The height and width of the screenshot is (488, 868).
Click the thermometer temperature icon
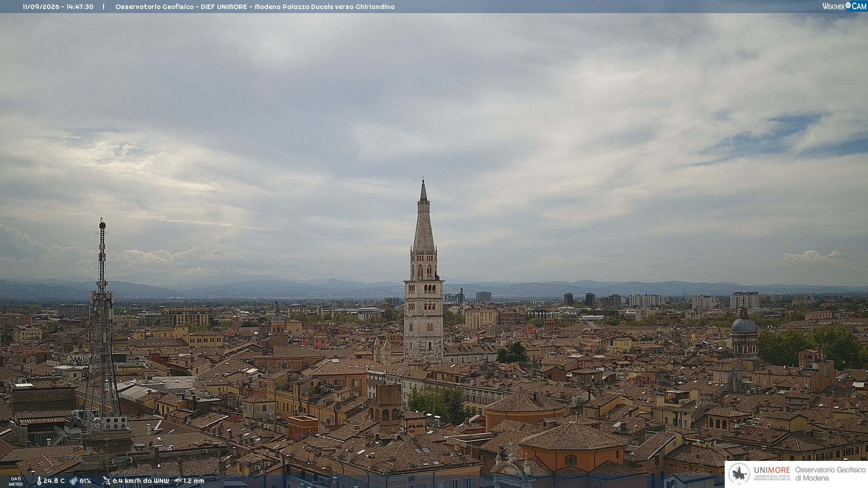pos(39,481)
